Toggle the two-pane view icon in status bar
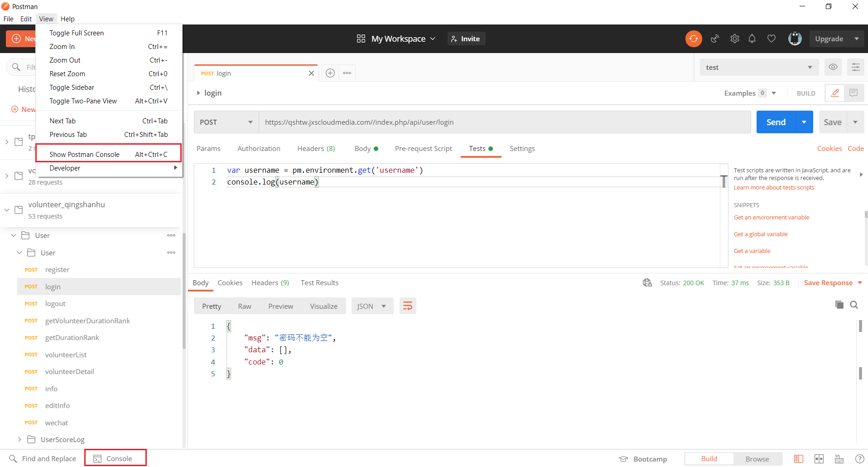Image resolution: width=868 pixels, height=467 pixels. click(819, 459)
